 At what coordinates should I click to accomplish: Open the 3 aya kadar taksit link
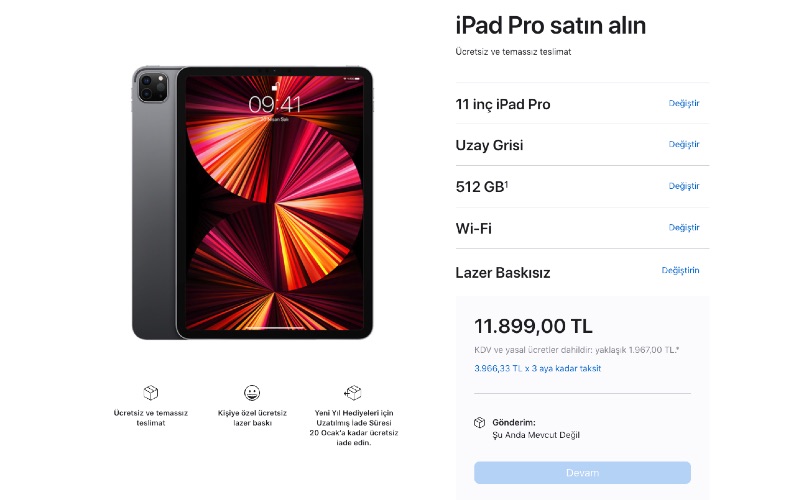point(538,368)
